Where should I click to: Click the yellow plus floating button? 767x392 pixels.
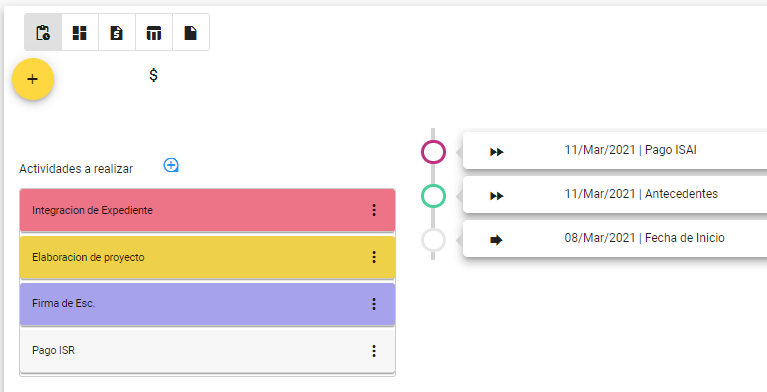coord(33,79)
